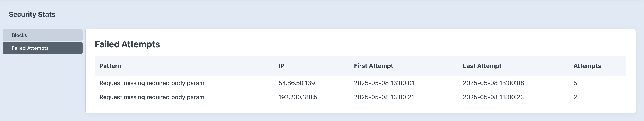Click the Last Attempt column header
This screenshot has width=644, height=121.
[482, 66]
